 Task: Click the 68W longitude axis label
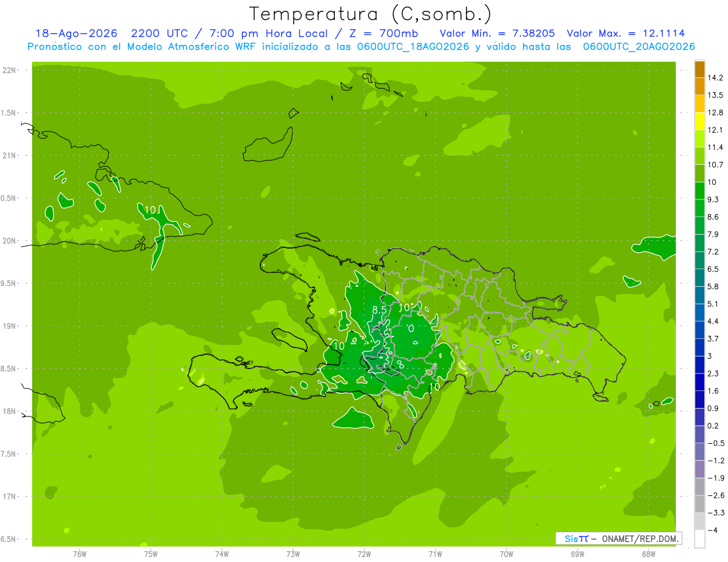[649, 554]
